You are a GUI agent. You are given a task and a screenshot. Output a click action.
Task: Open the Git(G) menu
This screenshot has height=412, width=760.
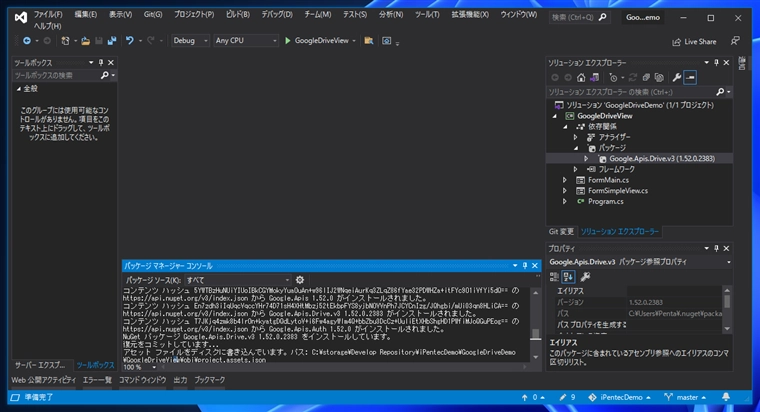point(153,15)
